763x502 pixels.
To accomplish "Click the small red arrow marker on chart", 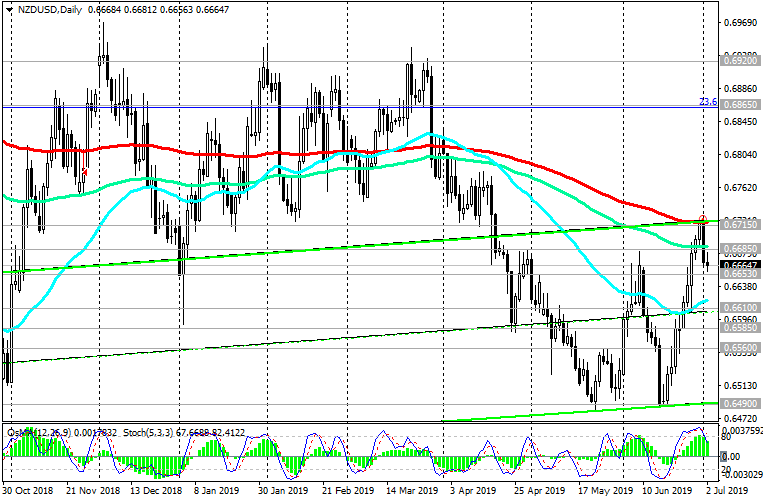I will (x=86, y=172).
